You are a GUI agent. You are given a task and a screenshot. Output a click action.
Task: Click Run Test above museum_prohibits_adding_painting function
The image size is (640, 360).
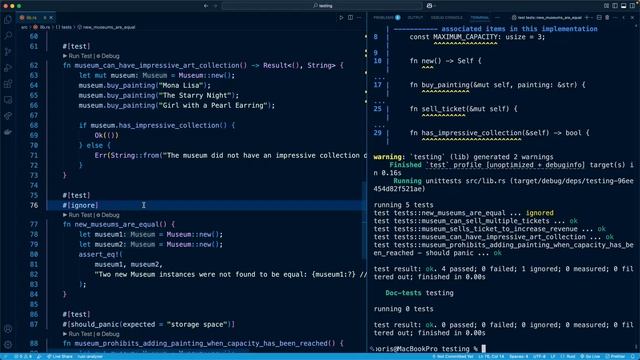[80, 334]
